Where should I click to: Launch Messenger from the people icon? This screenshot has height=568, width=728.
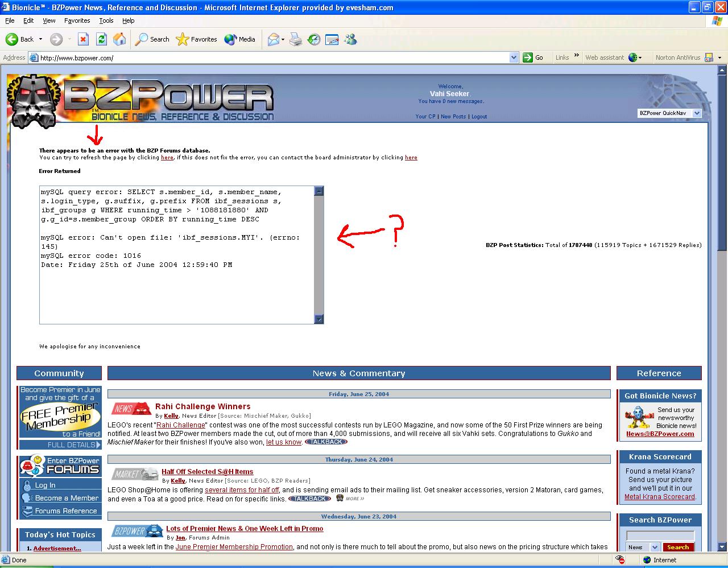coord(350,39)
